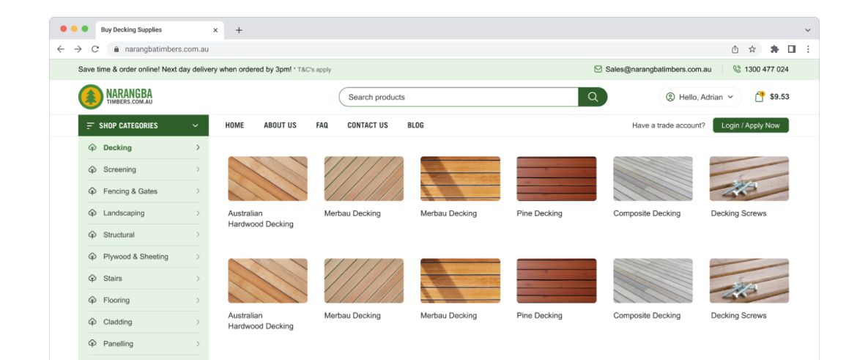Click the browser reload icon

95,49
